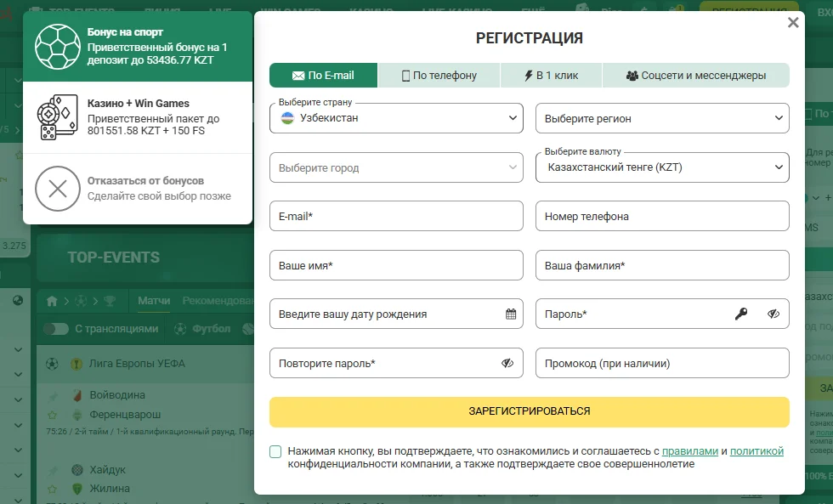
Task: Click the Пароль input field
Action: 662,314
